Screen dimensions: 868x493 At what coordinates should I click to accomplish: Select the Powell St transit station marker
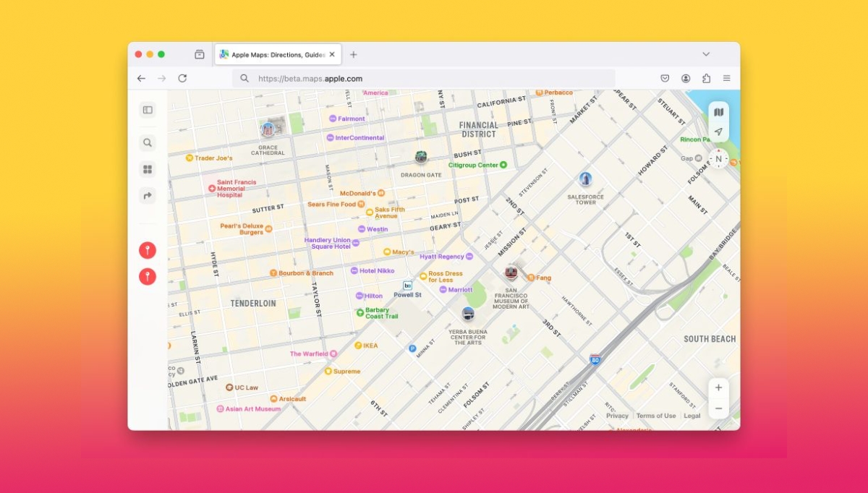pos(407,286)
